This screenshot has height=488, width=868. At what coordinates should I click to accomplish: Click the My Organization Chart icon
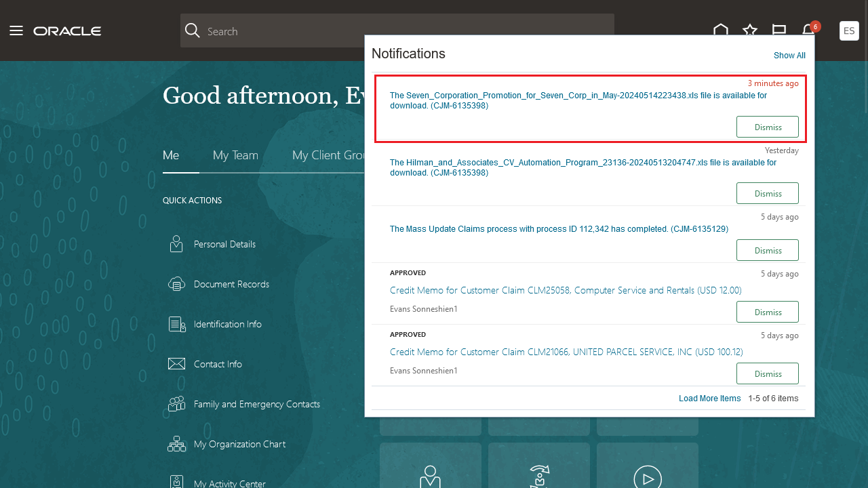pyautogui.click(x=176, y=444)
